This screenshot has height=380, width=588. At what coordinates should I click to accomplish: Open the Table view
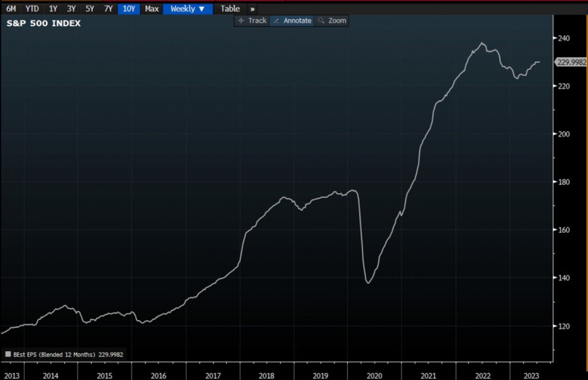[x=230, y=8]
